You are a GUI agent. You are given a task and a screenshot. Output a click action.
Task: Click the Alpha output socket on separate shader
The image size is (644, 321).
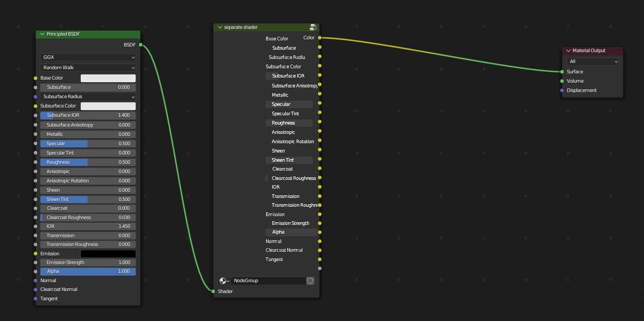319,232
